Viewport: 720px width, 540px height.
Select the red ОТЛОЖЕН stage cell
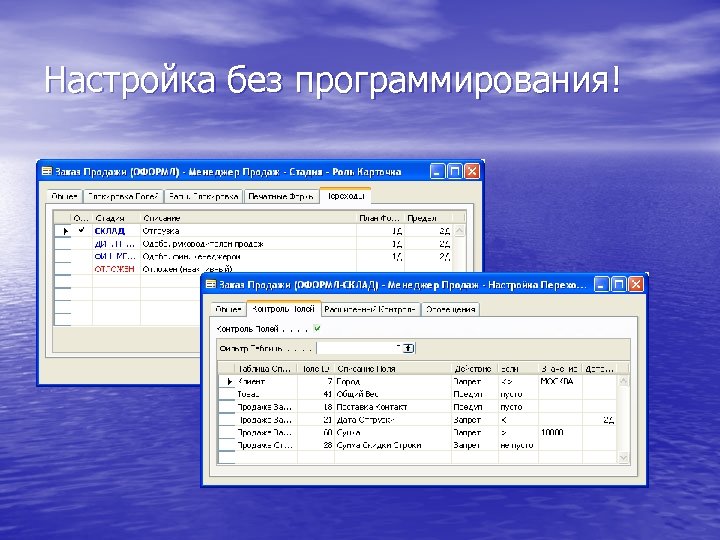[x=116, y=269]
